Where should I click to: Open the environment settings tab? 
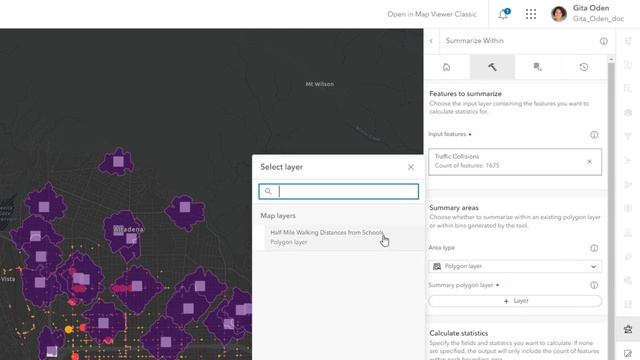pyautogui.click(x=538, y=67)
